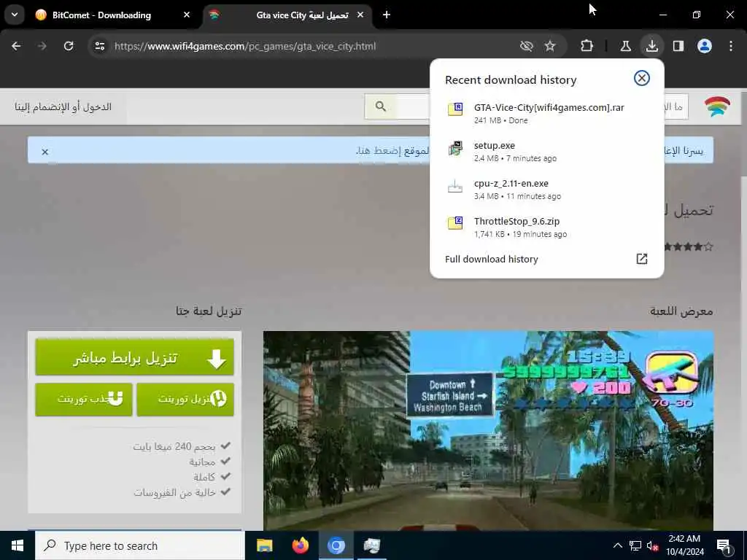Open the Windows Start menu
Screen dimensions: 747x560
[x=18, y=545]
